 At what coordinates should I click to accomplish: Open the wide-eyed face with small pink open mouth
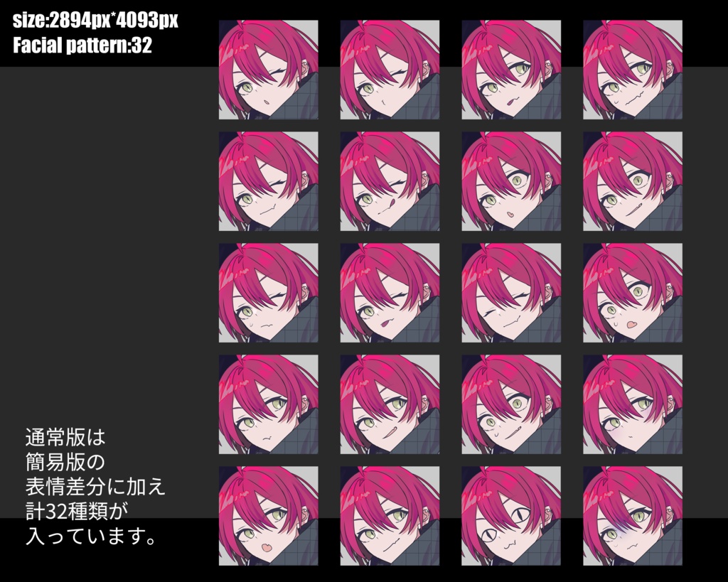pos(511,181)
